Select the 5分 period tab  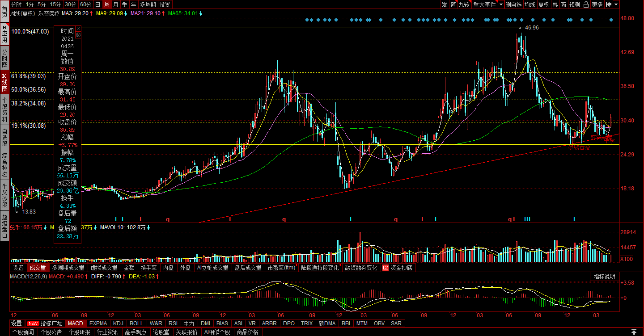(x=42, y=4)
